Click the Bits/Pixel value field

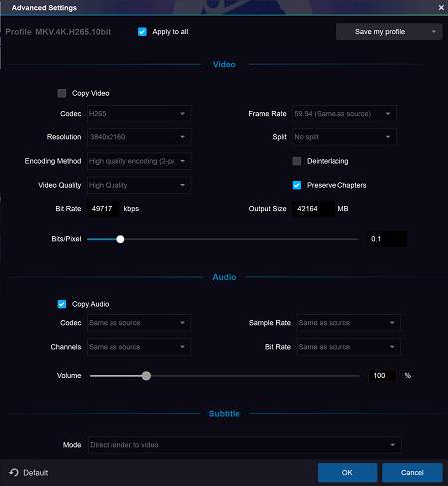[386, 239]
